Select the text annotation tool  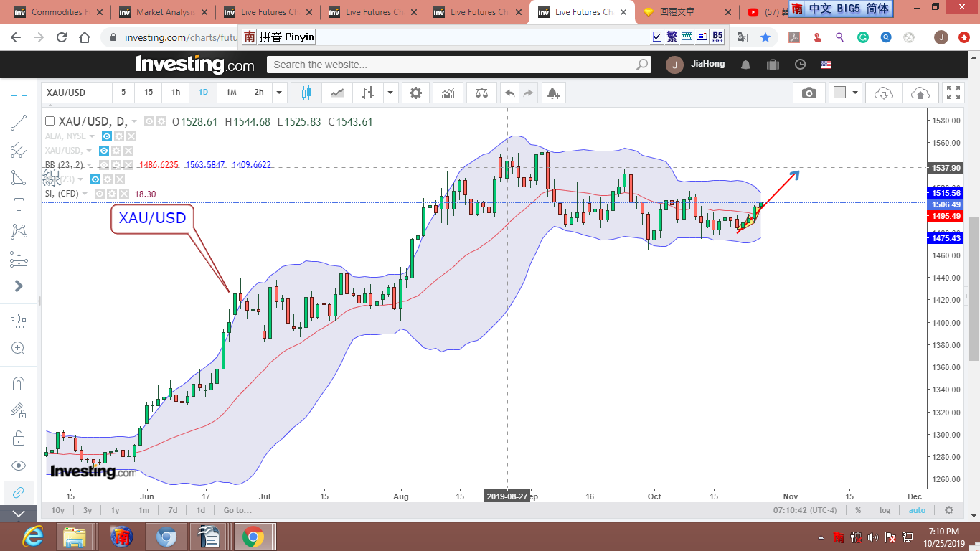click(19, 204)
